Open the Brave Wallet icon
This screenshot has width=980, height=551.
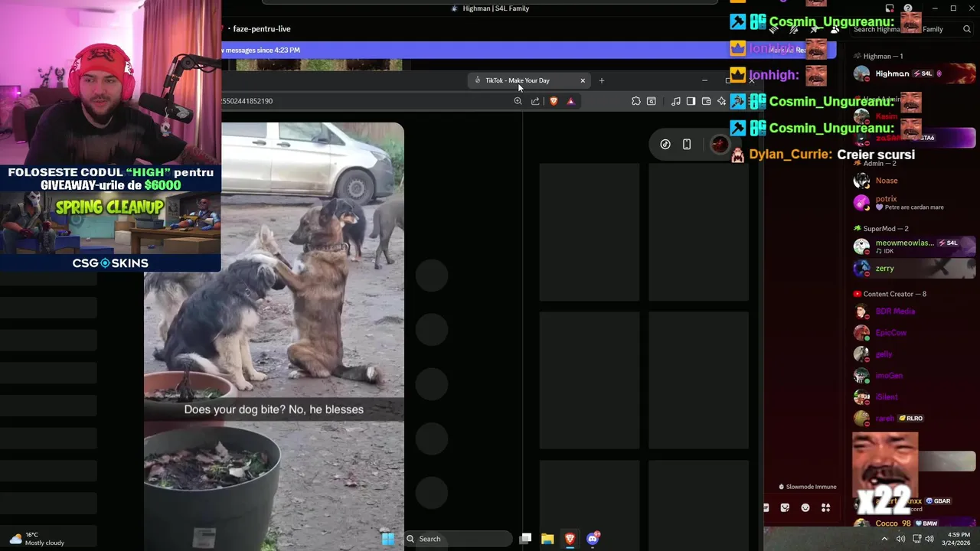click(706, 101)
